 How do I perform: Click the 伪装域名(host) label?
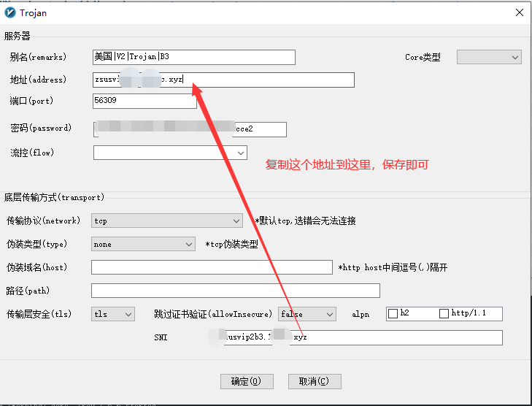click(37, 267)
